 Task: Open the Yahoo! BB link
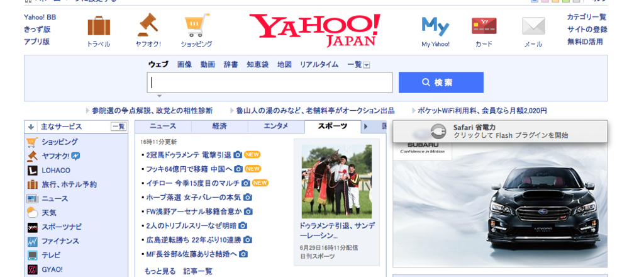40,17
